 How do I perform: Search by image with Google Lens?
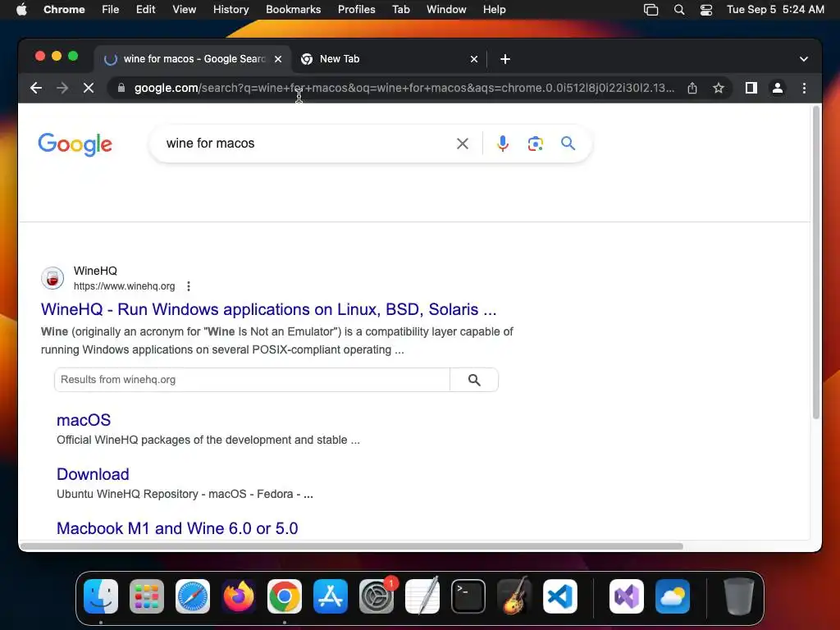click(x=535, y=144)
